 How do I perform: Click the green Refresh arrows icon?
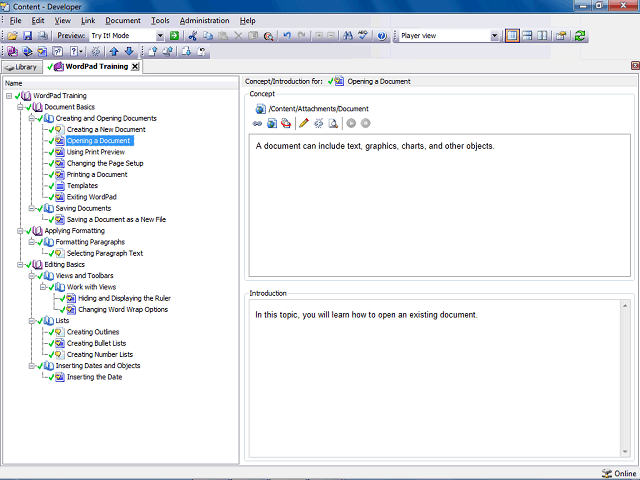[580, 36]
